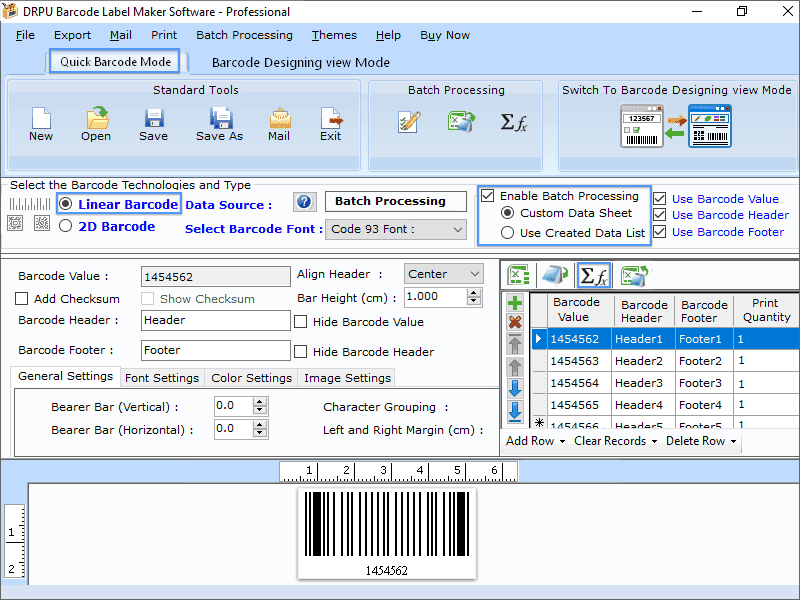Open the Help menu
800x600 pixels.
pyautogui.click(x=388, y=35)
